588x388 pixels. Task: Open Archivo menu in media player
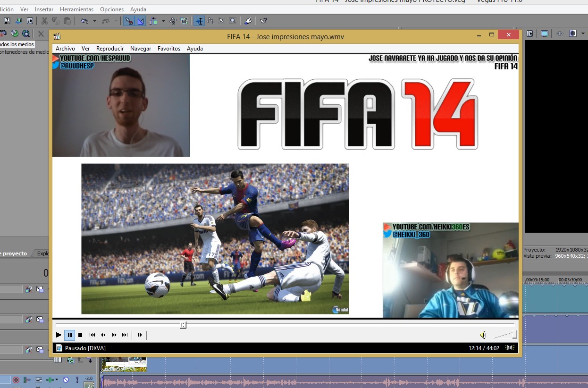[x=65, y=49]
